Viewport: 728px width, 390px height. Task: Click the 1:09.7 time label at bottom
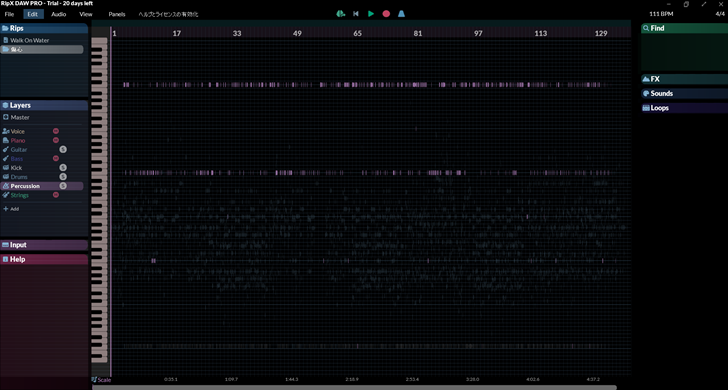pyautogui.click(x=231, y=379)
